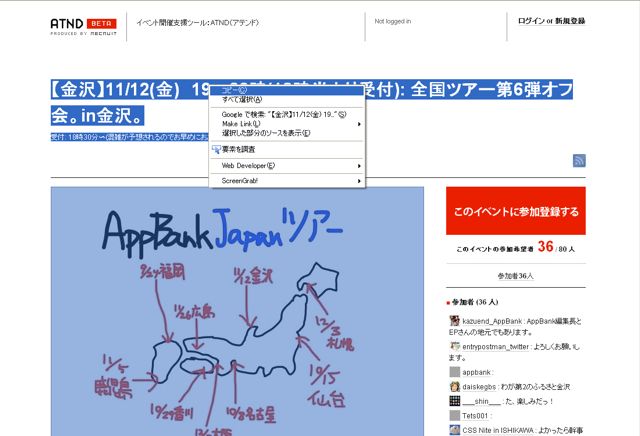Viewport: 640px width, 436px height.
Task: Click the 36 / 80 人 participant count
Action: [x=556, y=247]
